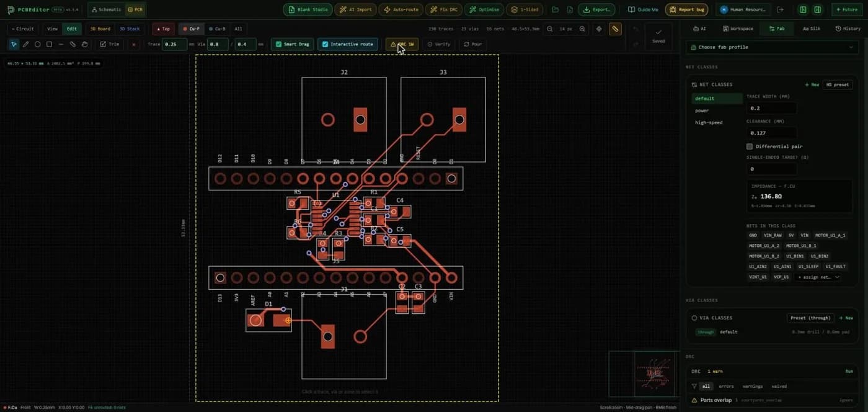
Task: Filter DRC list by warnings
Action: (x=753, y=386)
